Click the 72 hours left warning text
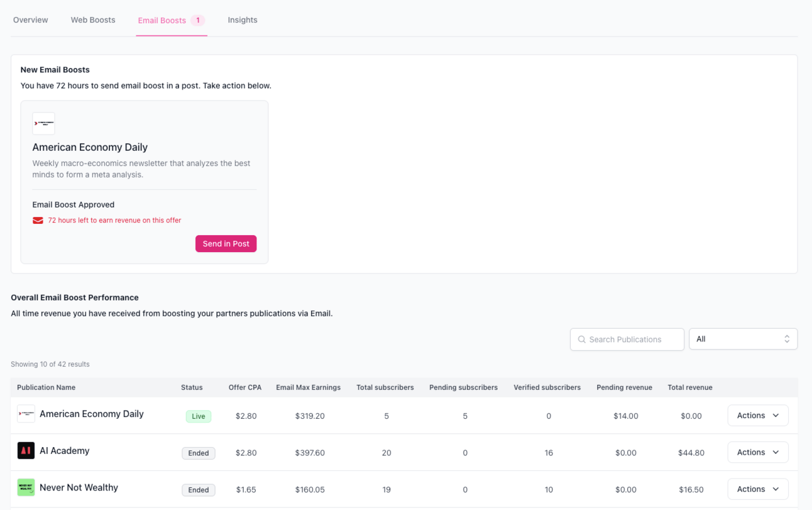Image resolution: width=812 pixels, height=510 pixels. pyautogui.click(x=114, y=220)
